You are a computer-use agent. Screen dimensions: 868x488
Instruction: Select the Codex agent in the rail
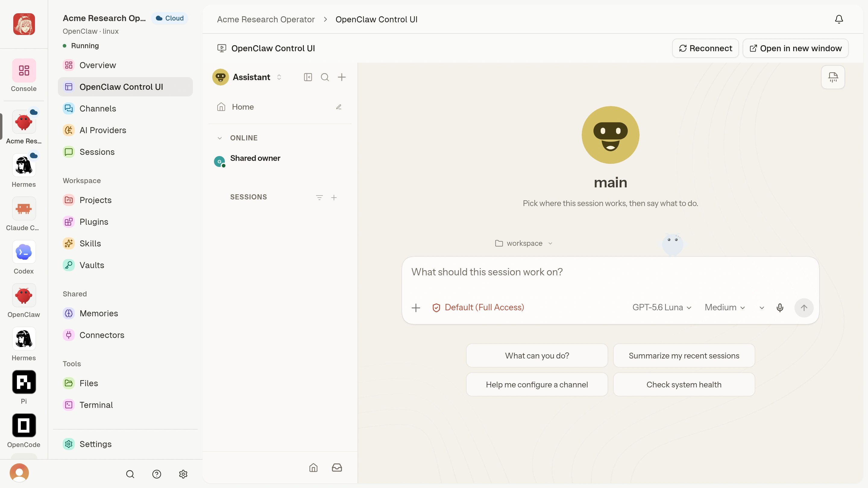[x=24, y=258]
